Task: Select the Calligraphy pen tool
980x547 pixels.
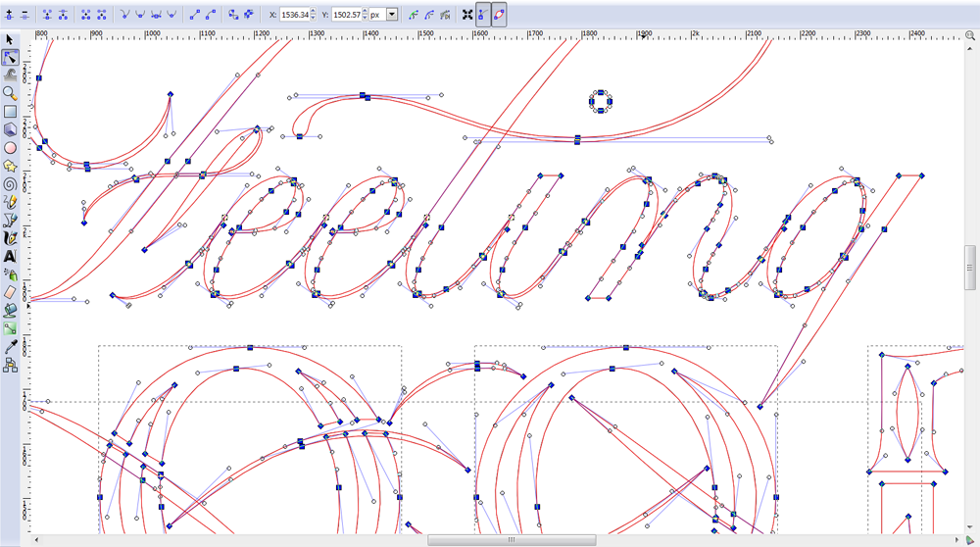Action: [10, 237]
